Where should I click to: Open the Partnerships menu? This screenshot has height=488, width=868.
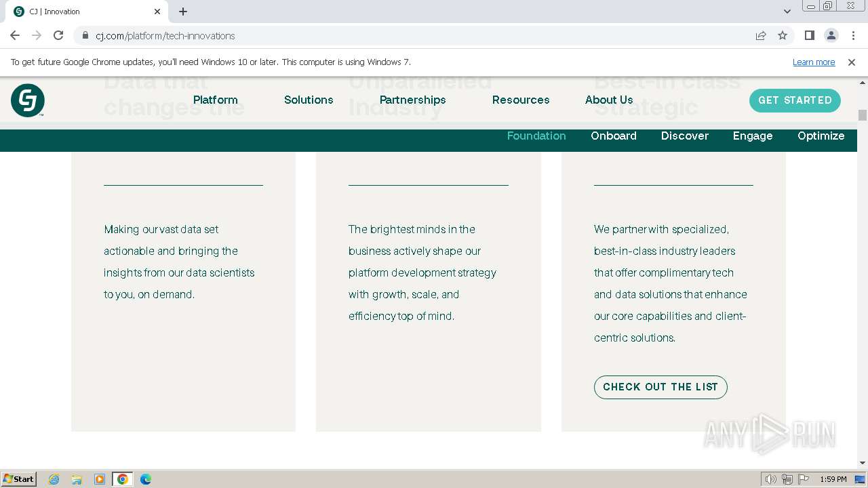pos(413,100)
